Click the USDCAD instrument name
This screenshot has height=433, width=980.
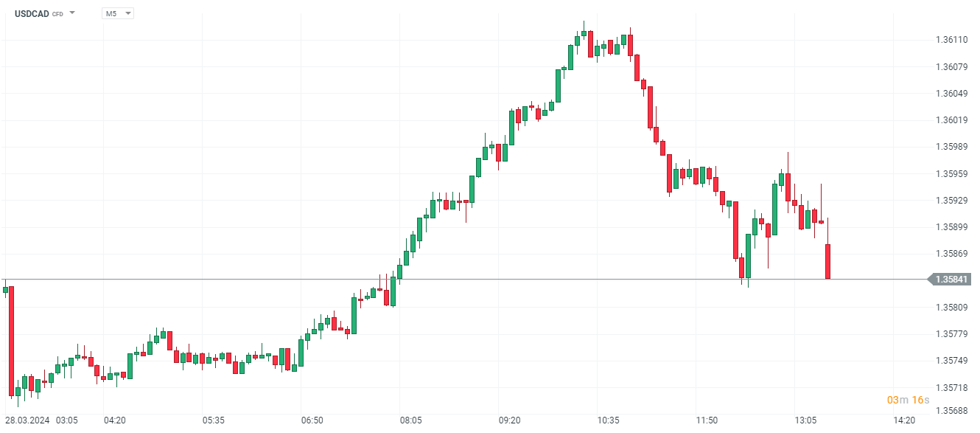point(31,13)
